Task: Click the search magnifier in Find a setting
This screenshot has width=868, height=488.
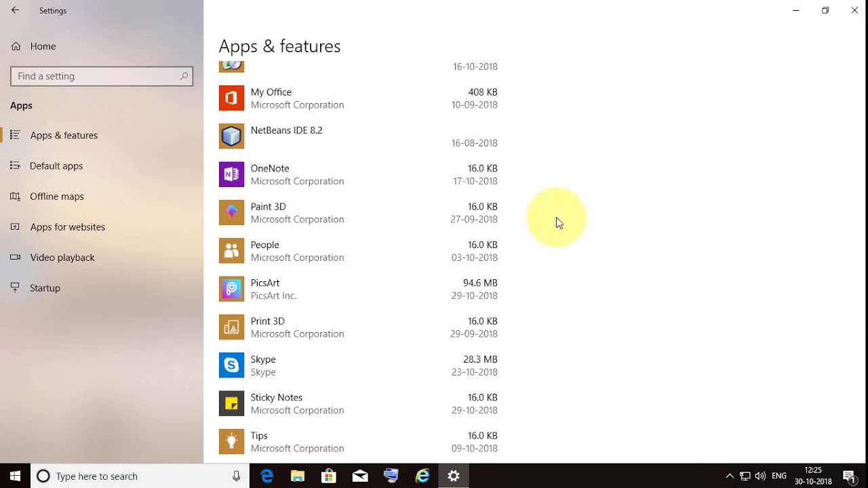Action: (184, 77)
